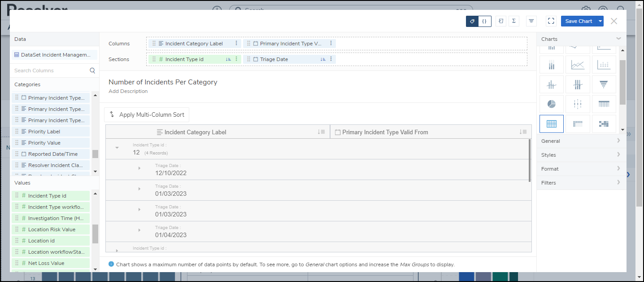Open kebab menu on Triage Date chip
The height and width of the screenshot is (282, 644).
[x=331, y=59]
